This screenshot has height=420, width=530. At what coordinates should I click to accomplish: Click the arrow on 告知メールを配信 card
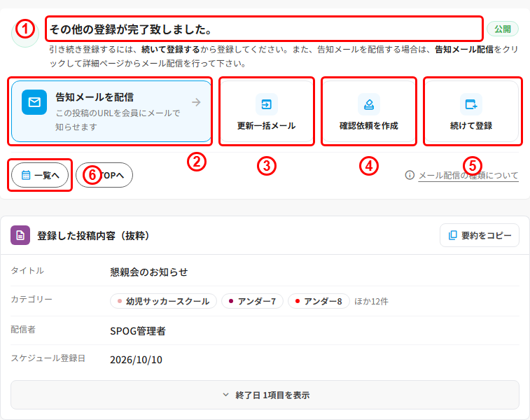pos(196,102)
